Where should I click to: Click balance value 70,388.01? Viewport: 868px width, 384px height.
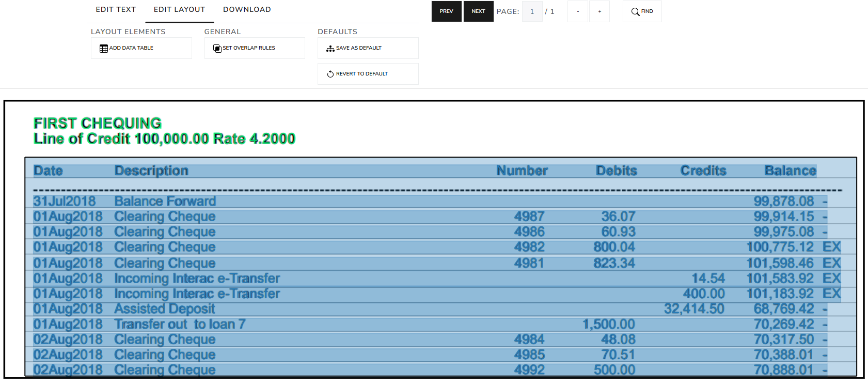pos(784,355)
